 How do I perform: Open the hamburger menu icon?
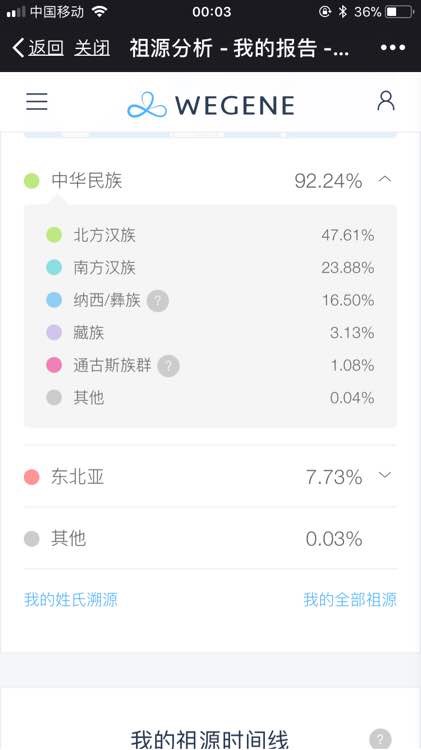37,102
